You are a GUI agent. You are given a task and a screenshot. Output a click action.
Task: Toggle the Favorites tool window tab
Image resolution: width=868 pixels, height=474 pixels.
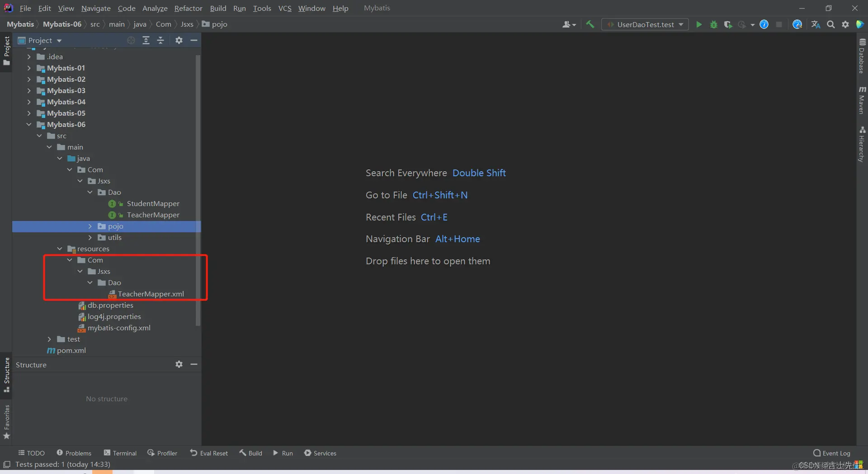pyautogui.click(x=6, y=422)
